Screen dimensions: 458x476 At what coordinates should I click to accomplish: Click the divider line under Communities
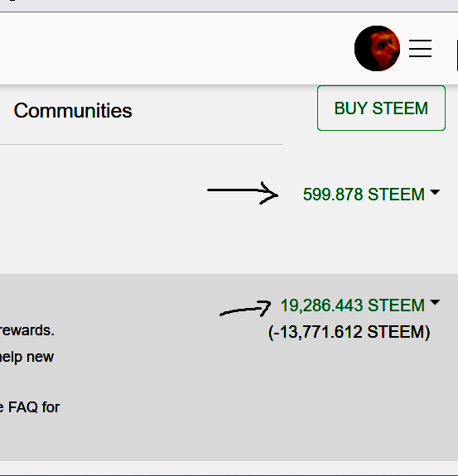(142, 145)
